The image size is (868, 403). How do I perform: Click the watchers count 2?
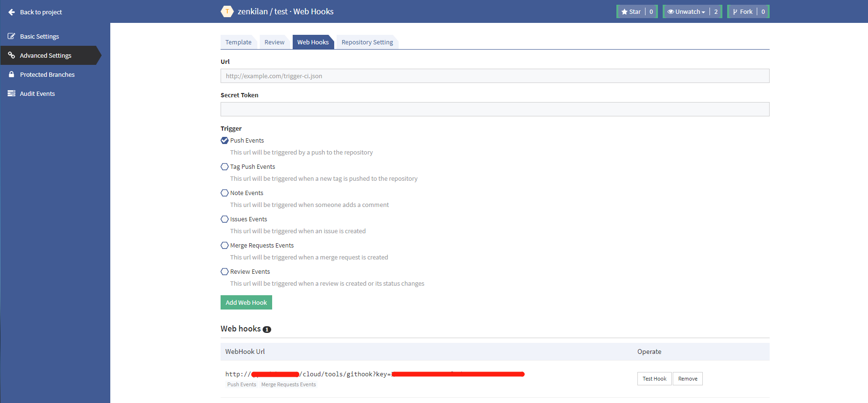click(716, 12)
